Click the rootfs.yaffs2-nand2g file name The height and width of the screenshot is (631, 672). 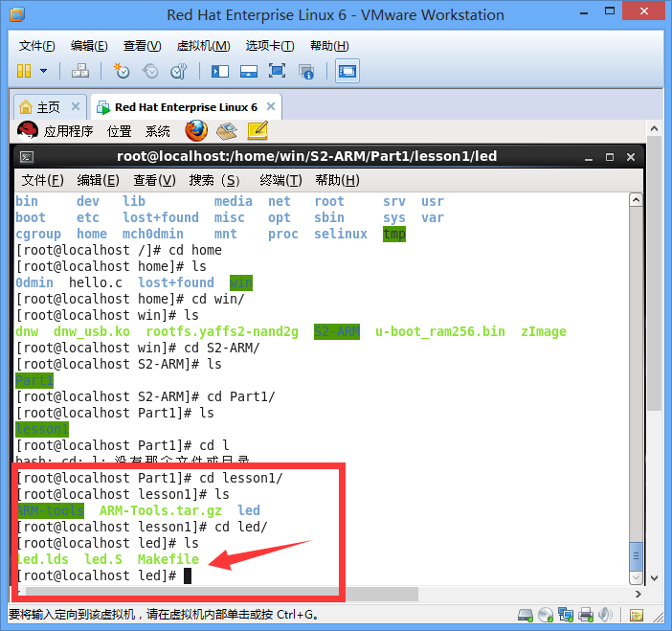point(222,331)
